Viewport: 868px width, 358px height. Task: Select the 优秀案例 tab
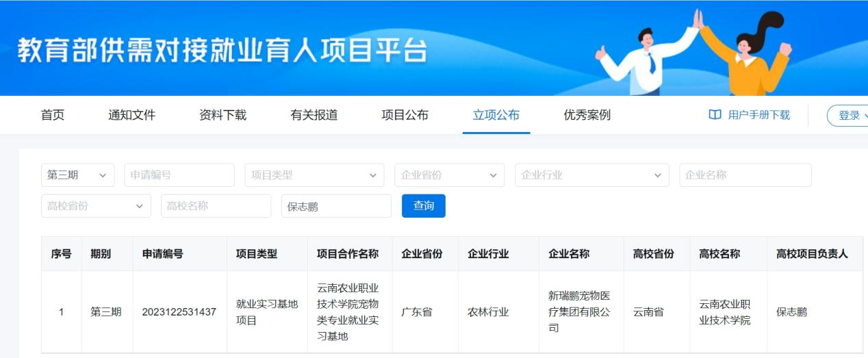587,115
